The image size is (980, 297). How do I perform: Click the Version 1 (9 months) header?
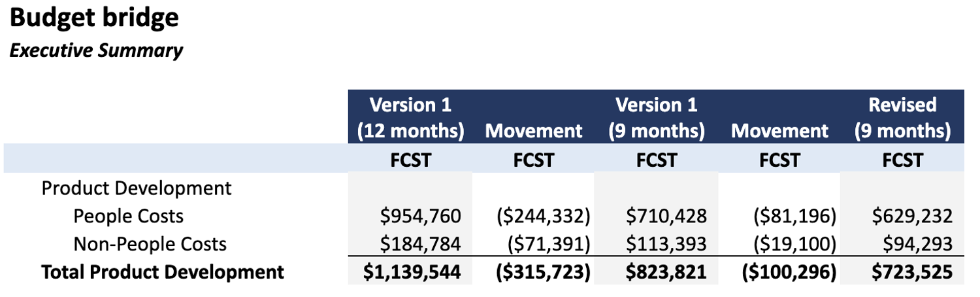[x=656, y=118]
